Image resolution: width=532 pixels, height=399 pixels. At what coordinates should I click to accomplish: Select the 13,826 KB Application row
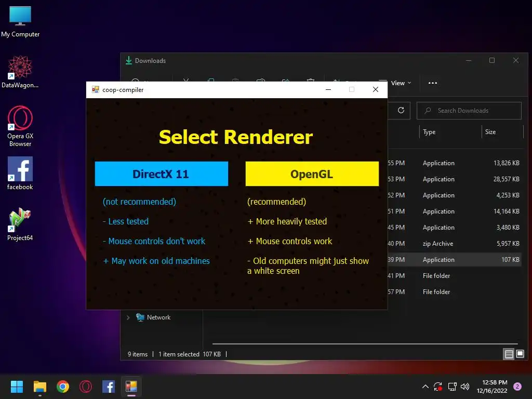(455, 163)
